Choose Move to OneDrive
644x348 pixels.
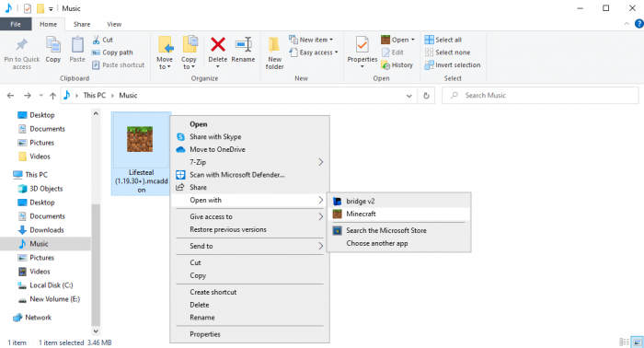(x=249, y=149)
